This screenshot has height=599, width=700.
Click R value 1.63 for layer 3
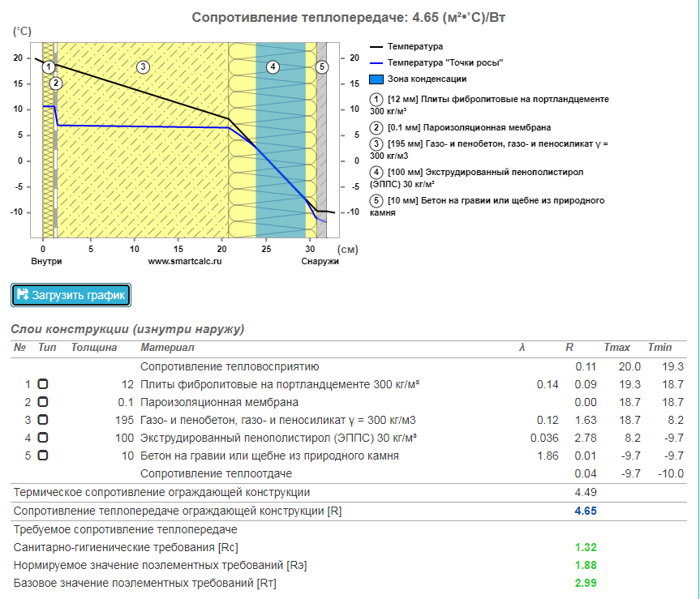coord(586,420)
